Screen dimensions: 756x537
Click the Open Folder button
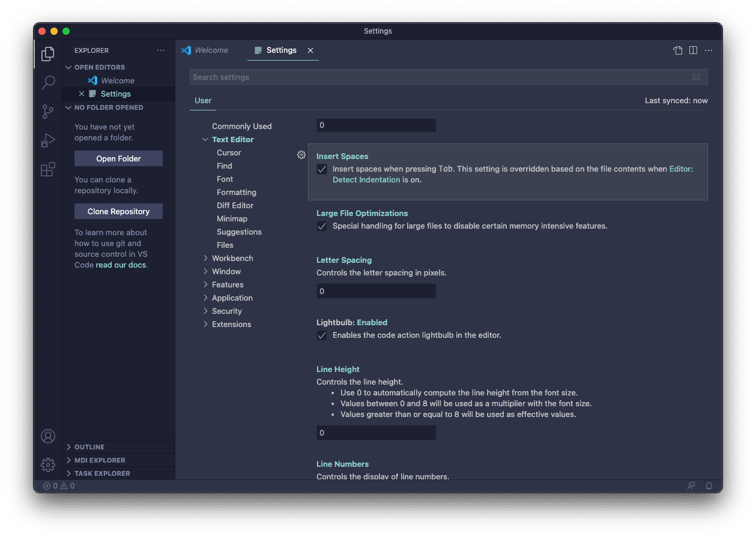[x=118, y=158]
